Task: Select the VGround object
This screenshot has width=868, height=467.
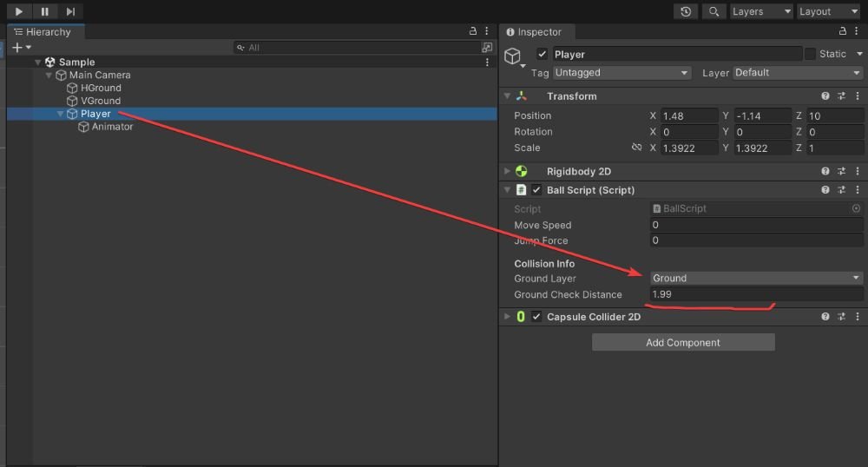Action: point(94,101)
